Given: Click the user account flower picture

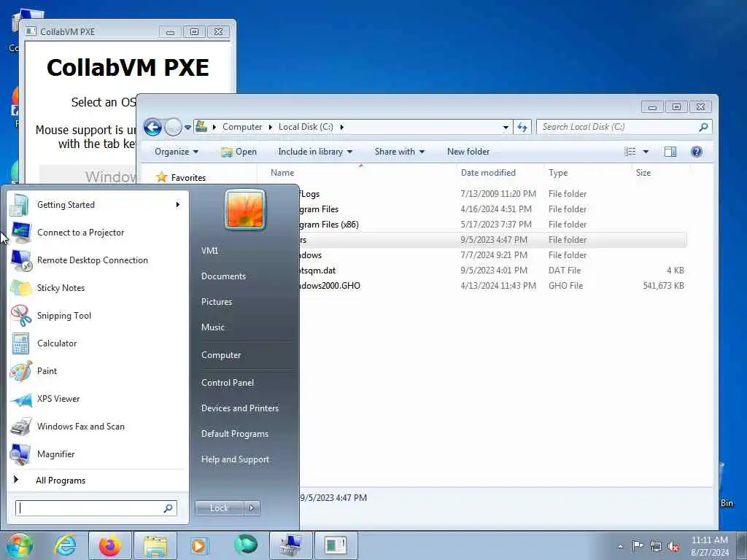Looking at the screenshot, I should 245,210.
